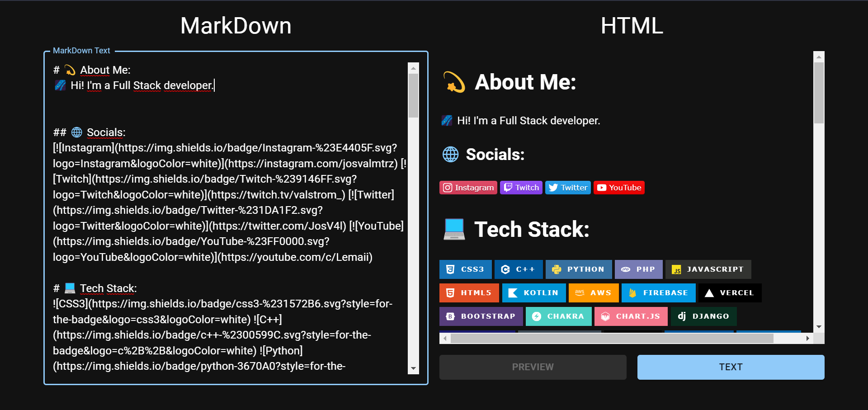Click the PHP tech badge
The width and height of the screenshot is (868, 410).
point(638,269)
